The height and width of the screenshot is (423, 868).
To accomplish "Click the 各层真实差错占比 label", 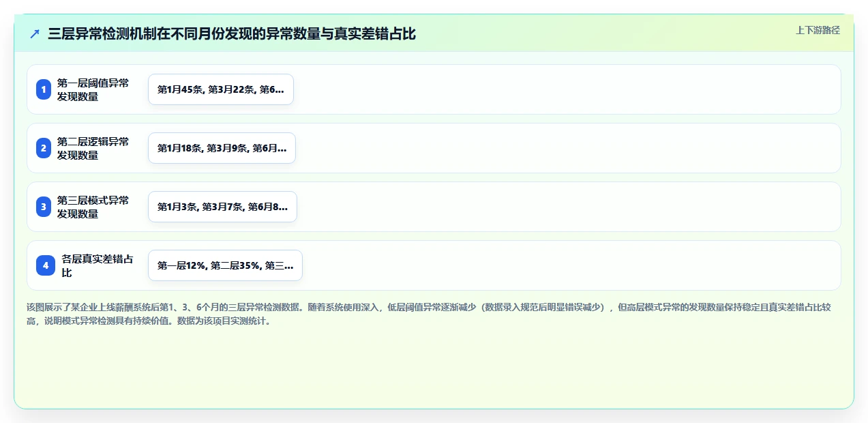I will [x=98, y=265].
